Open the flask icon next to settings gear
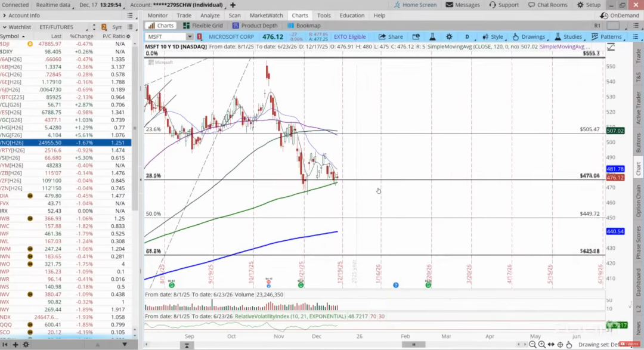The width and height of the screenshot is (644, 350). pos(432,36)
